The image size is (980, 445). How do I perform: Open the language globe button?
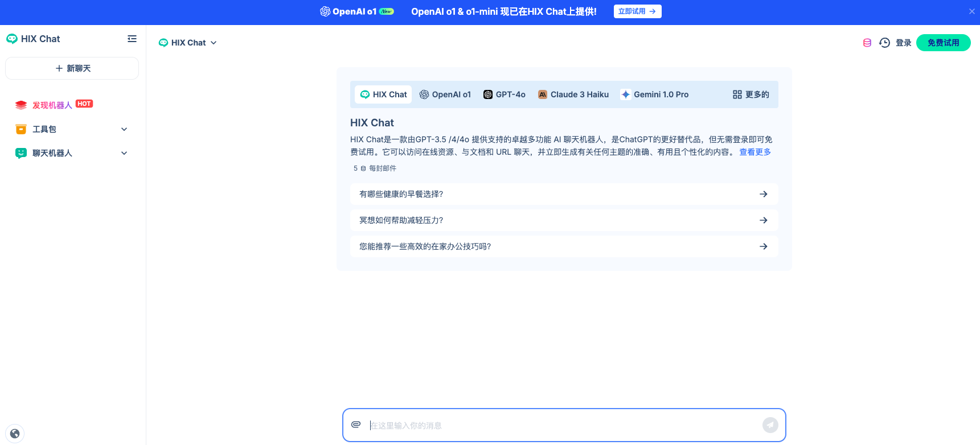[x=15, y=434]
